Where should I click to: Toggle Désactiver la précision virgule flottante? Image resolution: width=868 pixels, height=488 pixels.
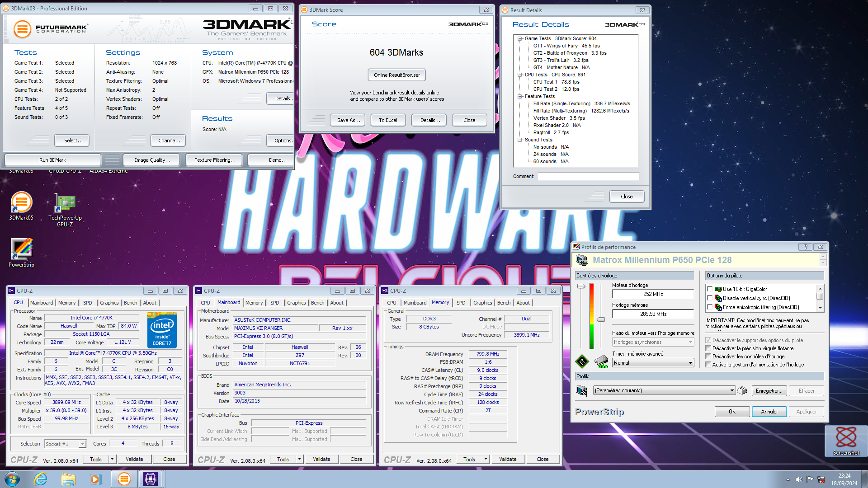coord(708,348)
